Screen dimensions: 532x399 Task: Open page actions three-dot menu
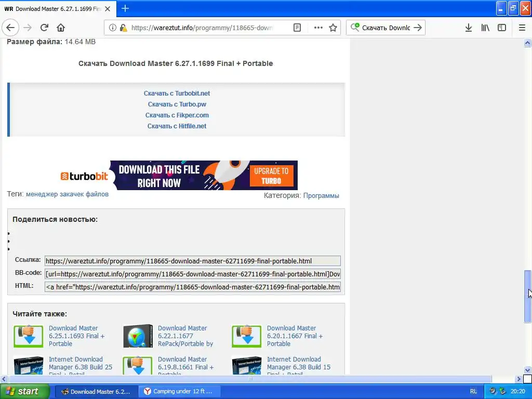[x=318, y=28]
